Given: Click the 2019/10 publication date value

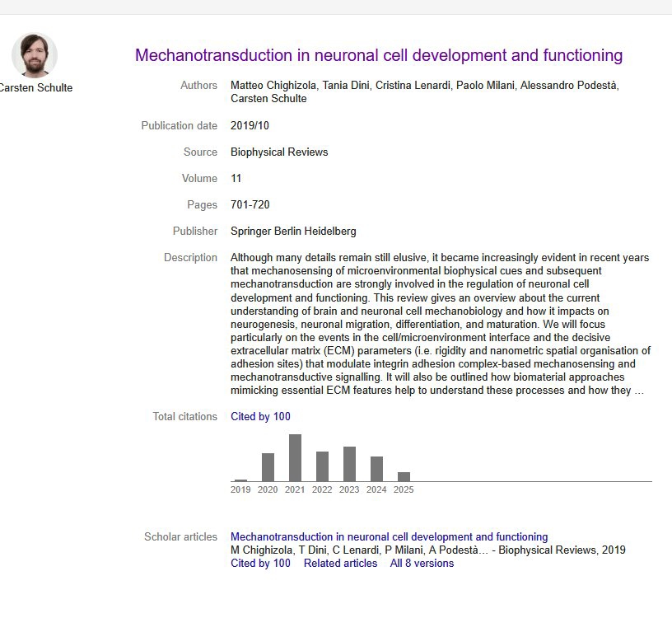Looking at the screenshot, I should pos(250,126).
